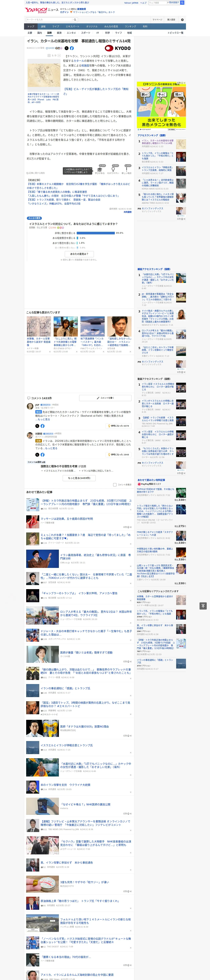Image resolution: width=210 pixels, height=980 pixels.
Task: Click the キーワードを入力 news search field
Action: click(x=49, y=20)
